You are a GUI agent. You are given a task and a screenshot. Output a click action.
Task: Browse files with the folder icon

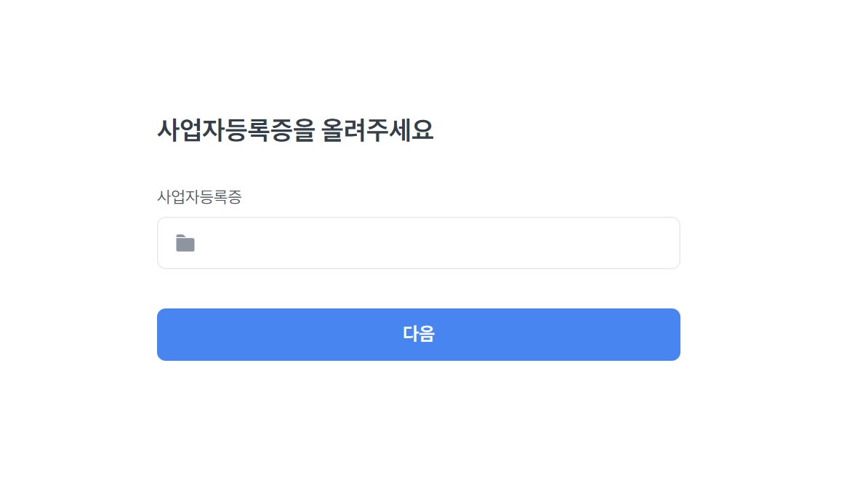(x=185, y=243)
